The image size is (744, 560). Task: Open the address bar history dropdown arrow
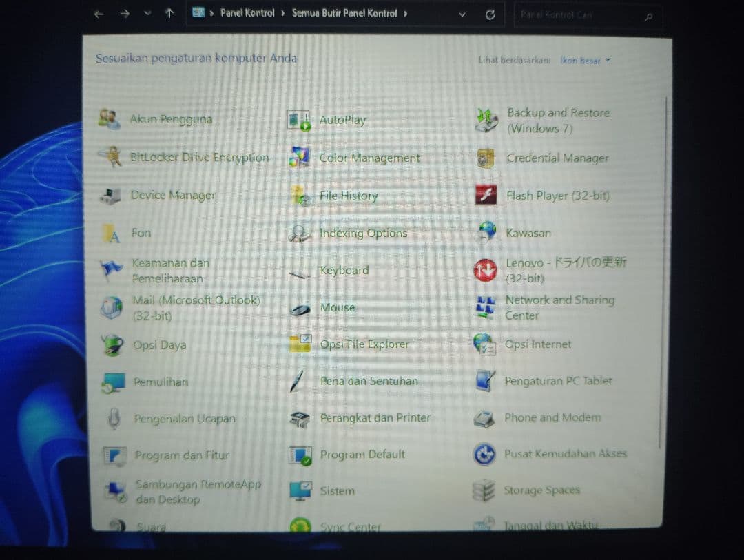[x=462, y=13]
